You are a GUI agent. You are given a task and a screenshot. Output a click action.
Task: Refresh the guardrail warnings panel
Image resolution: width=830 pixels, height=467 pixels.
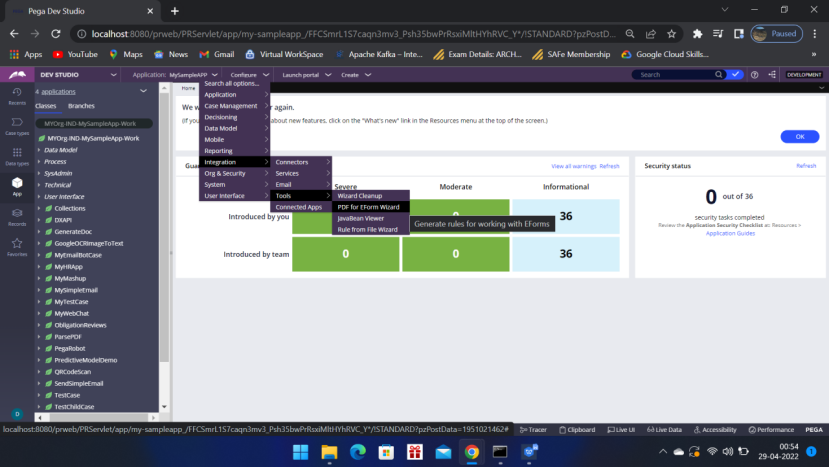[609, 166]
